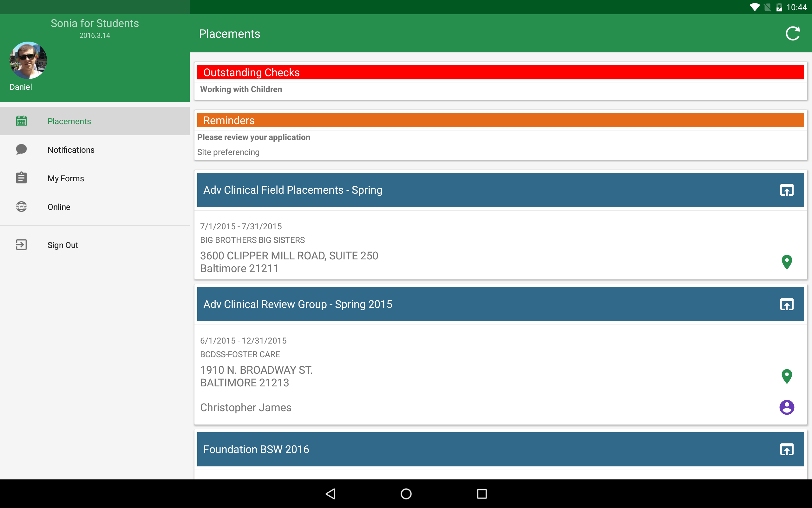This screenshot has width=812, height=508.
Task: Tap the Daniel username label
Action: 21,87
